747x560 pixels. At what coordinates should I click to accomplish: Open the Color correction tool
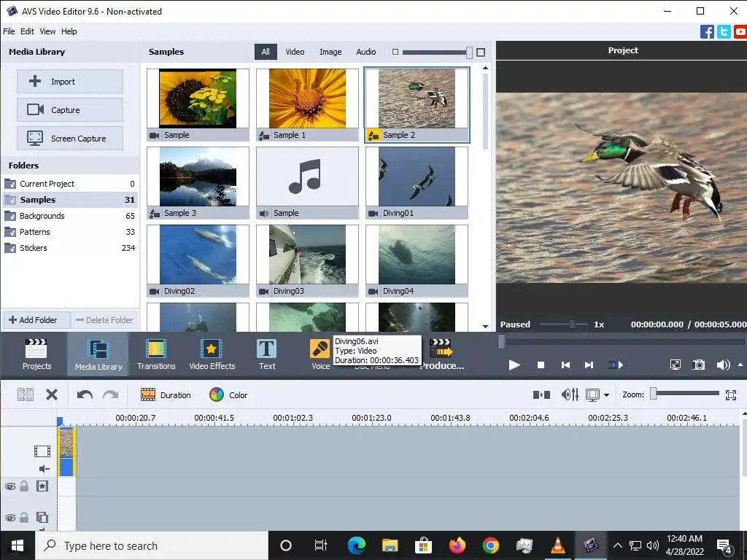[x=228, y=394]
